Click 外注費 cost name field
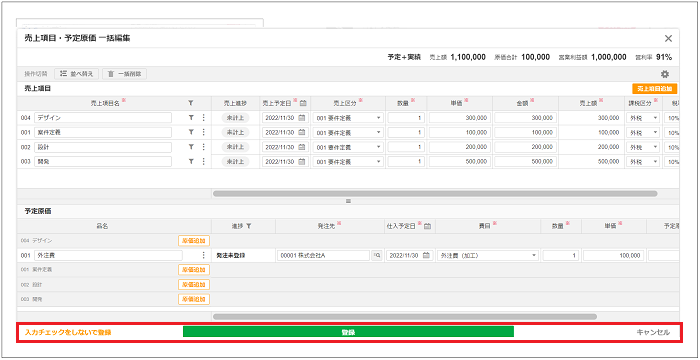Screen dimensions: 700x360 (x=108, y=255)
